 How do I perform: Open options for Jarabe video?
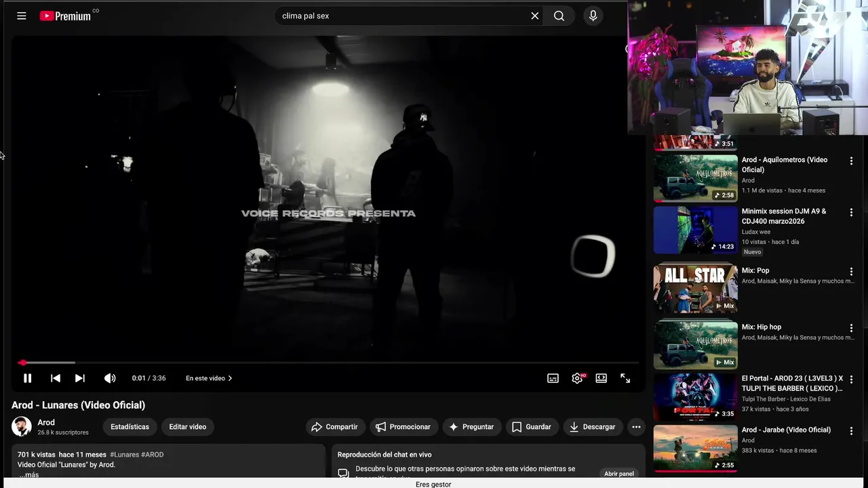tap(851, 431)
